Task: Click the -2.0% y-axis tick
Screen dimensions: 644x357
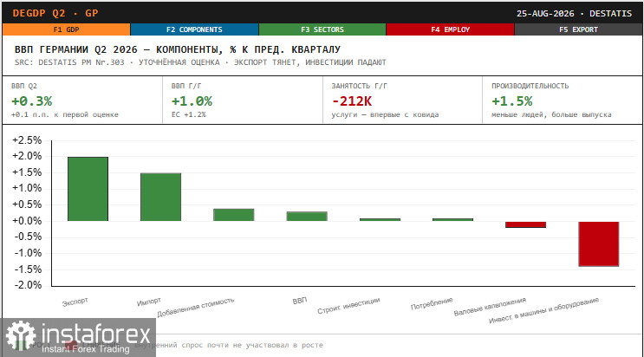Action: point(28,285)
